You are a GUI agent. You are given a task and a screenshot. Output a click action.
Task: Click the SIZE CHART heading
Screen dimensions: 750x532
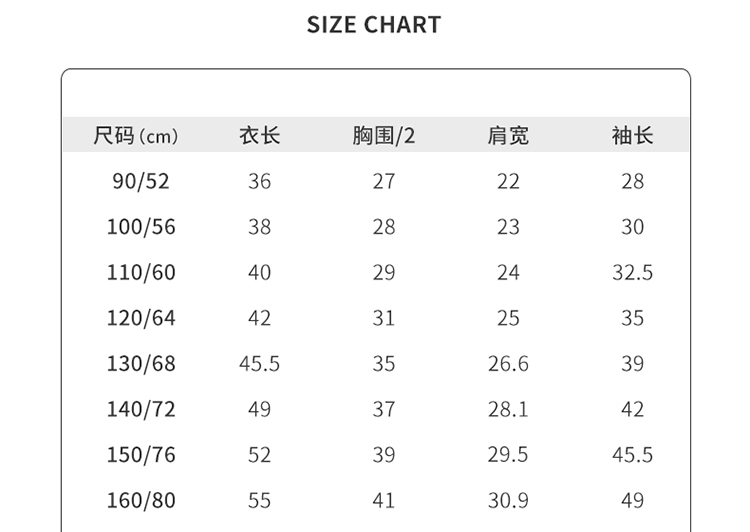pyautogui.click(x=374, y=26)
